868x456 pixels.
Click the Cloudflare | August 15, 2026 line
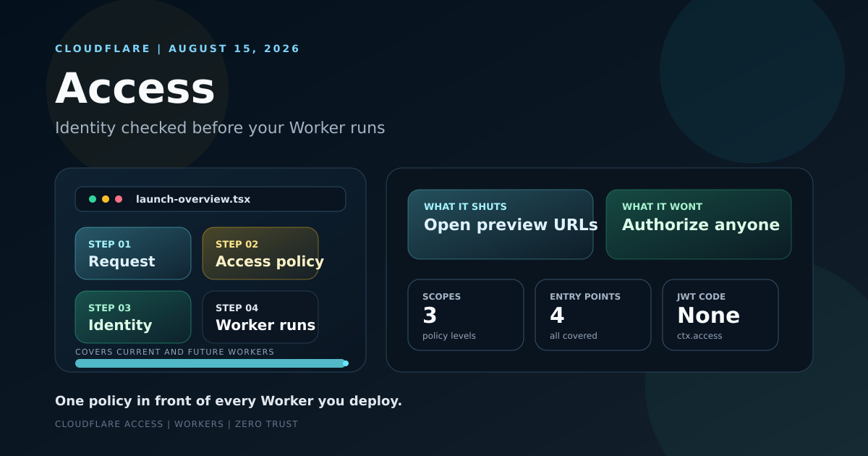click(177, 48)
